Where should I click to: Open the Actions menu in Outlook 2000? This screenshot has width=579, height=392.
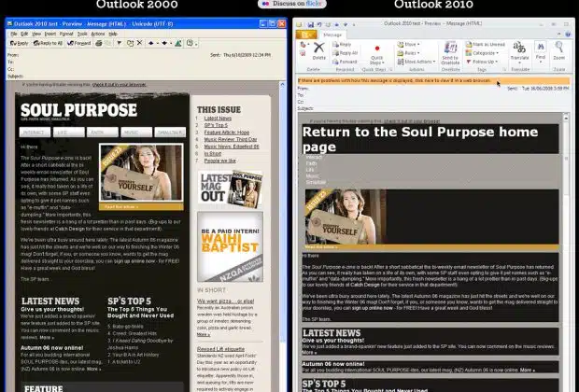click(98, 34)
